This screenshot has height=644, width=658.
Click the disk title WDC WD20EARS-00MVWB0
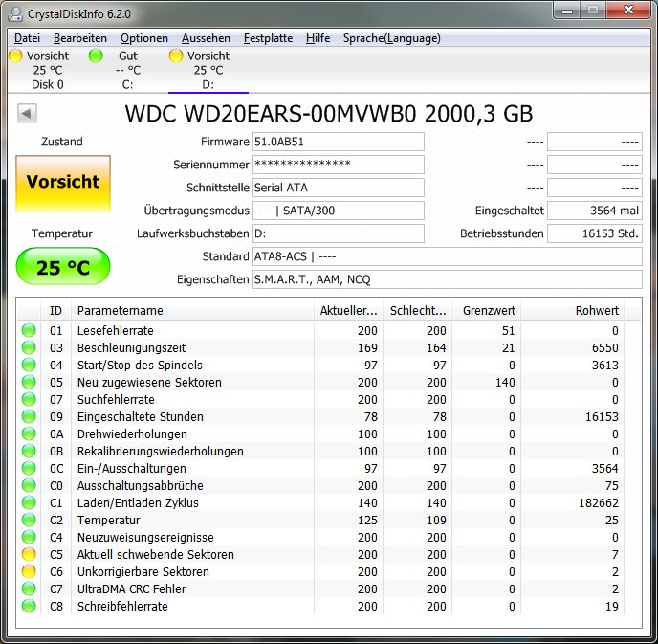click(271, 113)
